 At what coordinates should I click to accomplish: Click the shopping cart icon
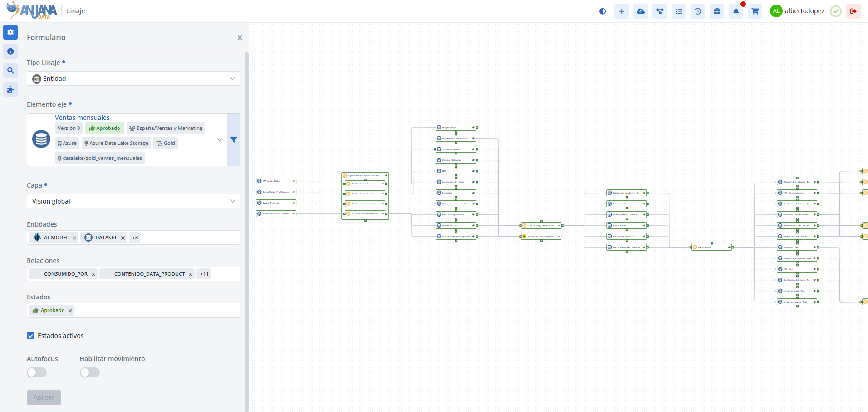coord(755,11)
